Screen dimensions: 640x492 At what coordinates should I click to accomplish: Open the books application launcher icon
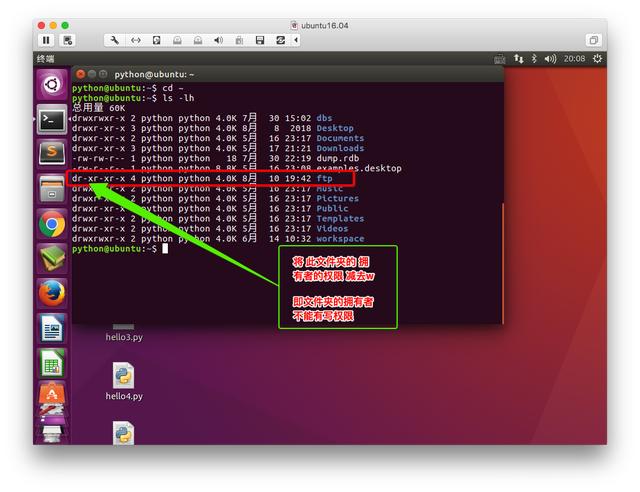[52, 258]
